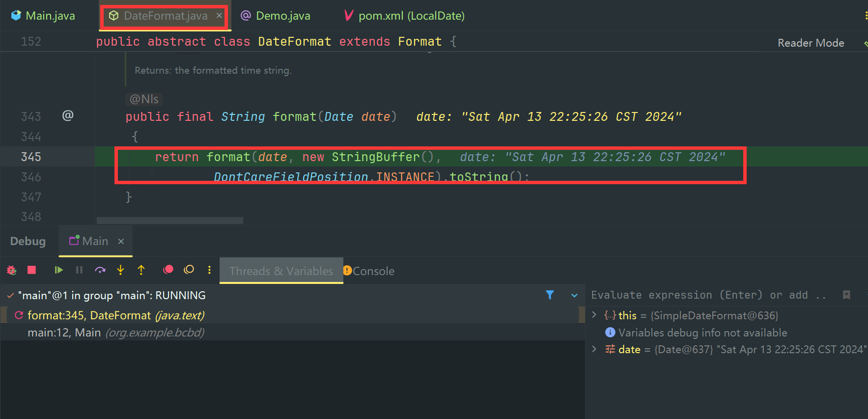868x419 pixels.
Task: Click 'Variables debug info not available' message
Action: pyautogui.click(x=702, y=333)
